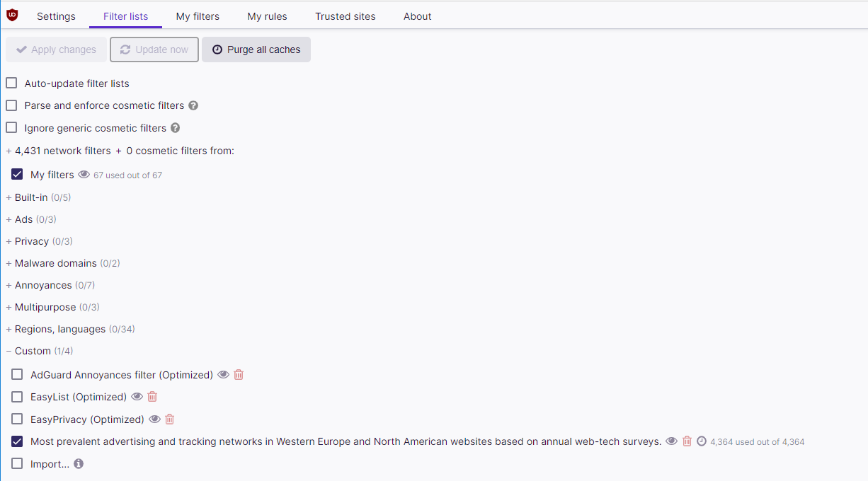Expand the Annoyances filter group
This screenshot has height=481, width=868.
(43, 285)
